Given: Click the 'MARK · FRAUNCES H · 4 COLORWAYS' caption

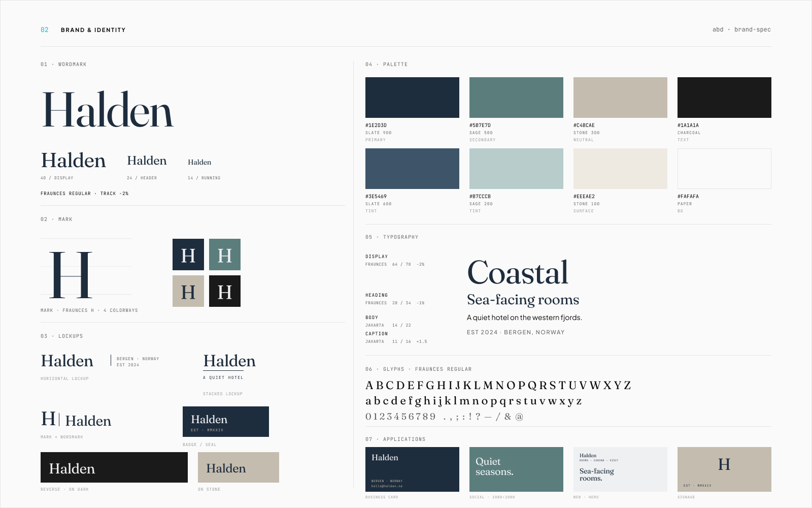Looking at the screenshot, I should [89, 310].
